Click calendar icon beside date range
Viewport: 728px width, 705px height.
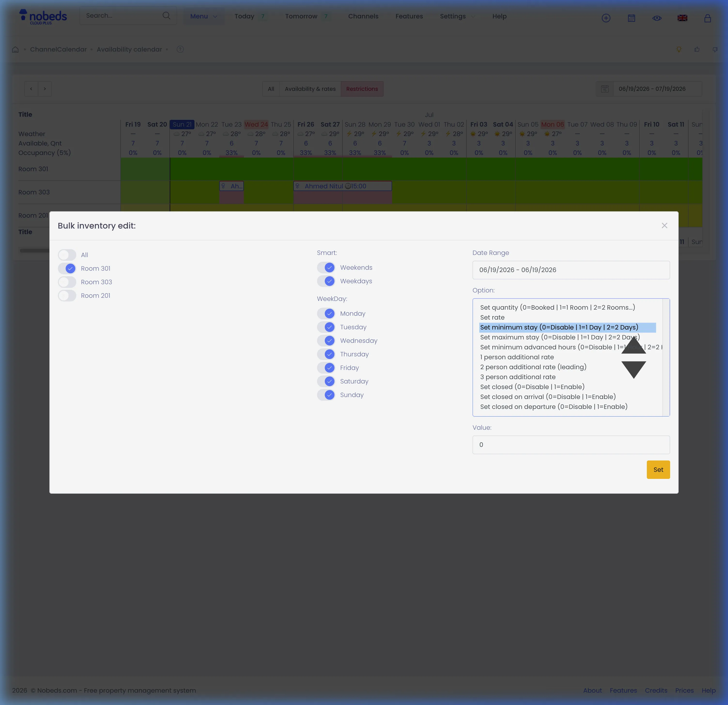(x=605, y=89)
